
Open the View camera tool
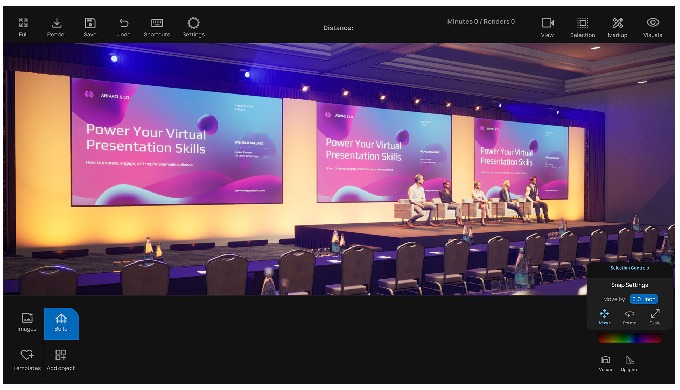tap(548, 23)
